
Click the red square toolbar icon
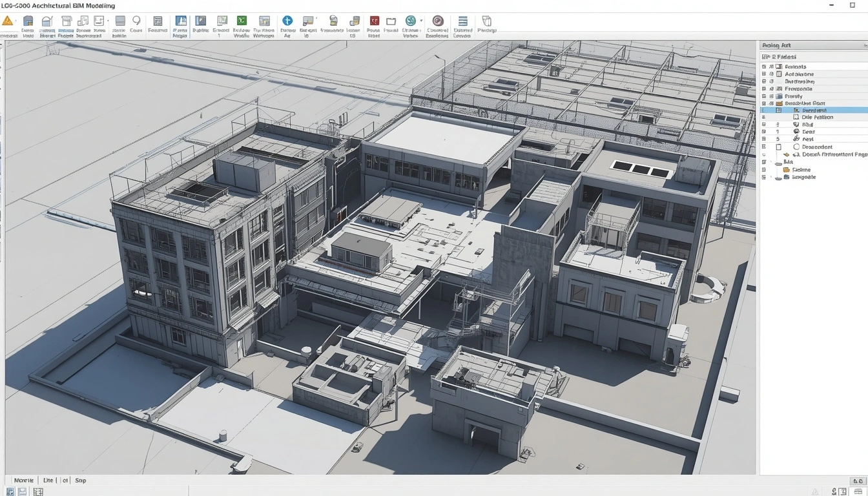point(374,21)
